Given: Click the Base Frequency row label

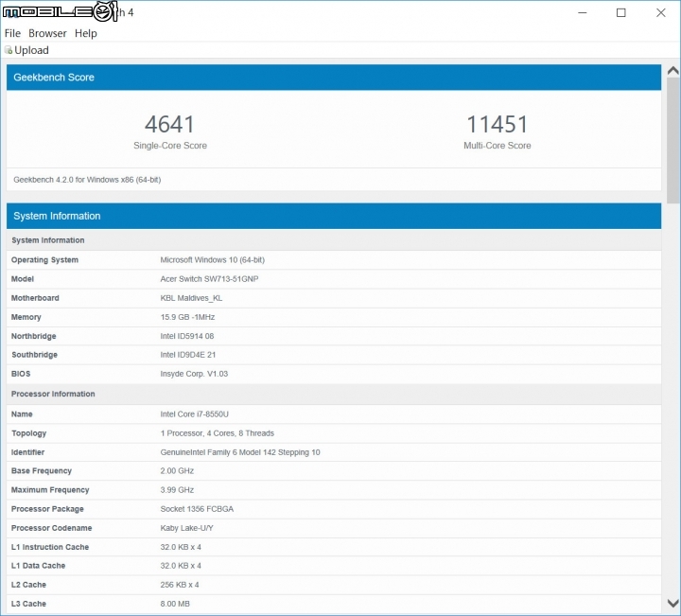Looking at the screenshot, I should [42, 471].
